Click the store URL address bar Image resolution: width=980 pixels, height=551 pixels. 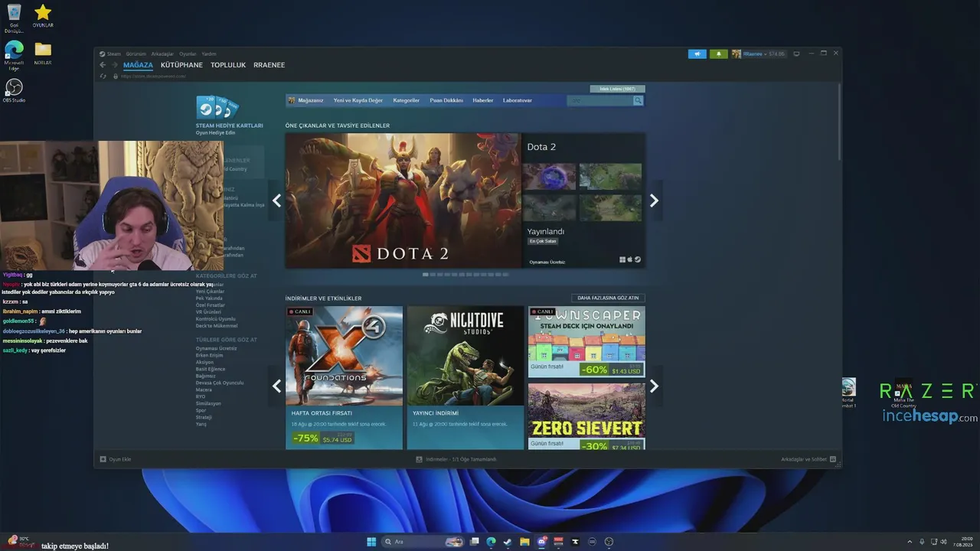[x=153, y=77]
